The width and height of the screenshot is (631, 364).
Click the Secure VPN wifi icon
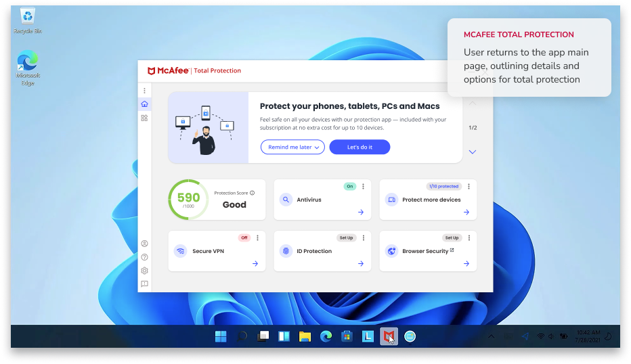[x=180, y=251]
